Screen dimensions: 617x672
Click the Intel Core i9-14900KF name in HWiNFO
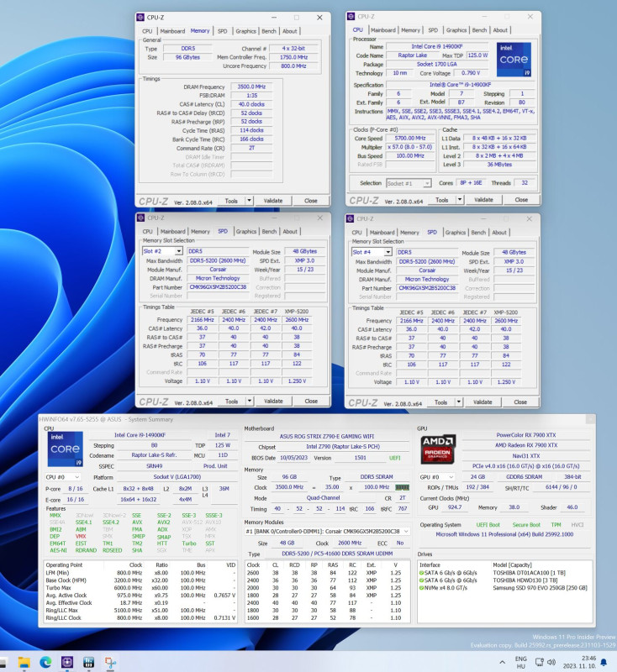coord(140,435)
